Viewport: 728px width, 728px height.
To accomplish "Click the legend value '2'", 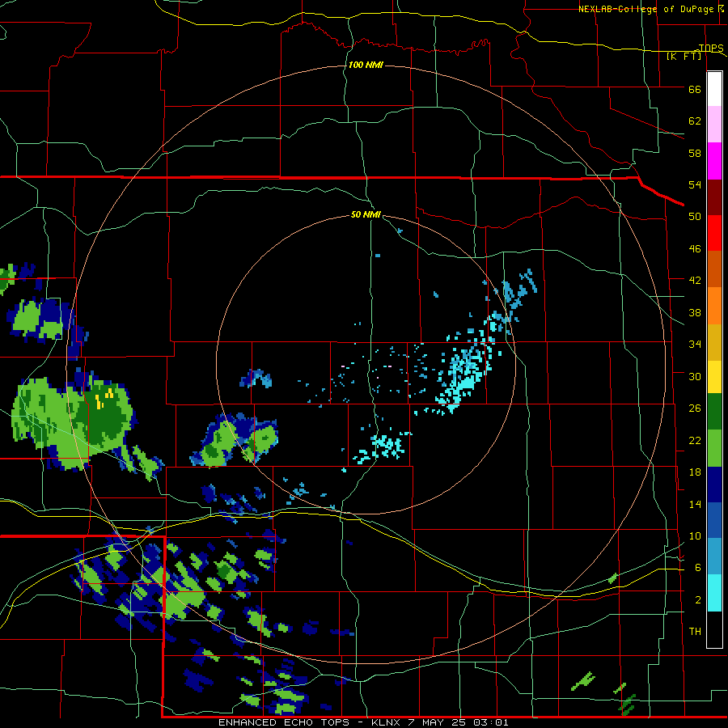I will click(x=697, y=600).
